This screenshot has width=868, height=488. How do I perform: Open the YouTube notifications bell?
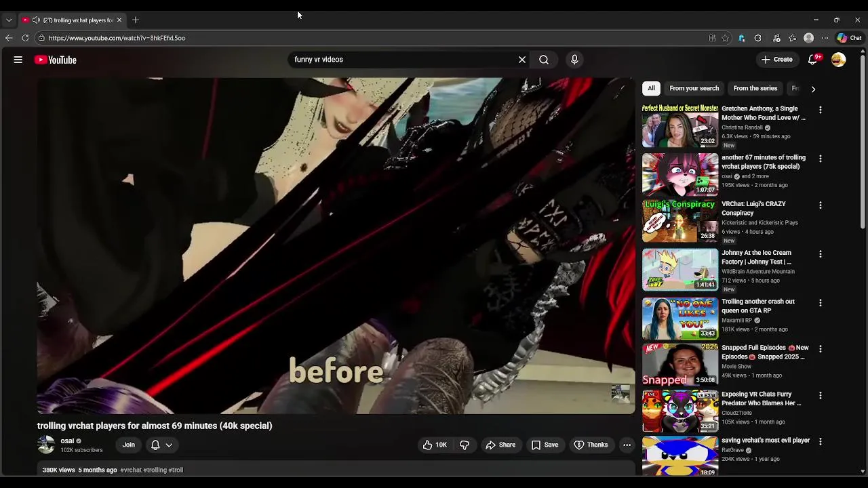pos(813,60)
